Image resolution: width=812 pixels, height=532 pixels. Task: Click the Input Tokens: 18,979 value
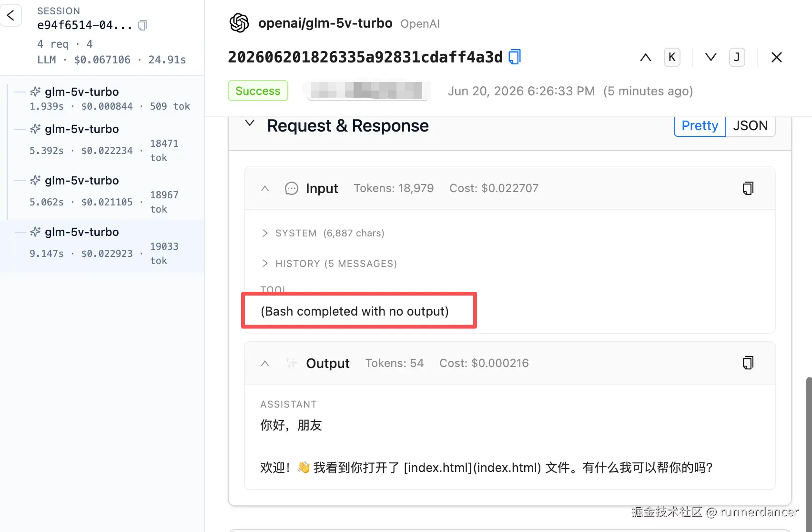[x=394, y=188]
